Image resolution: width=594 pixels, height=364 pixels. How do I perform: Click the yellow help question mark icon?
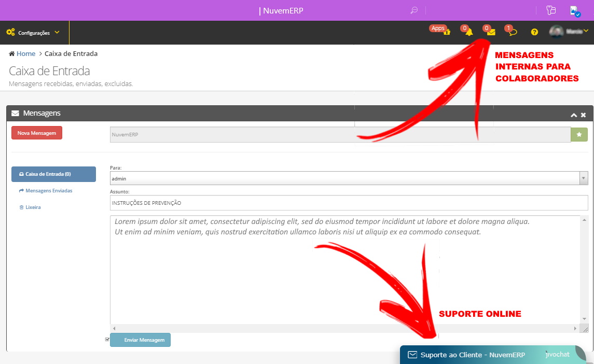tap(534, 32)
